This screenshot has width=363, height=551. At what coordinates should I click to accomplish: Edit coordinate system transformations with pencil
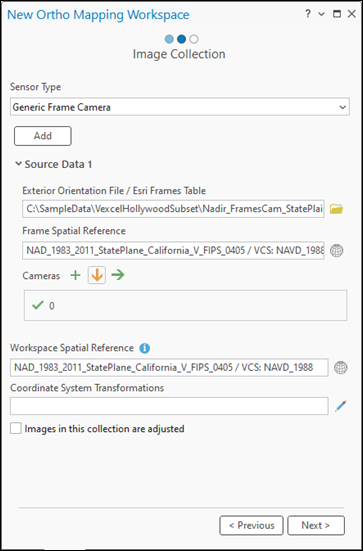coord(341,406)
